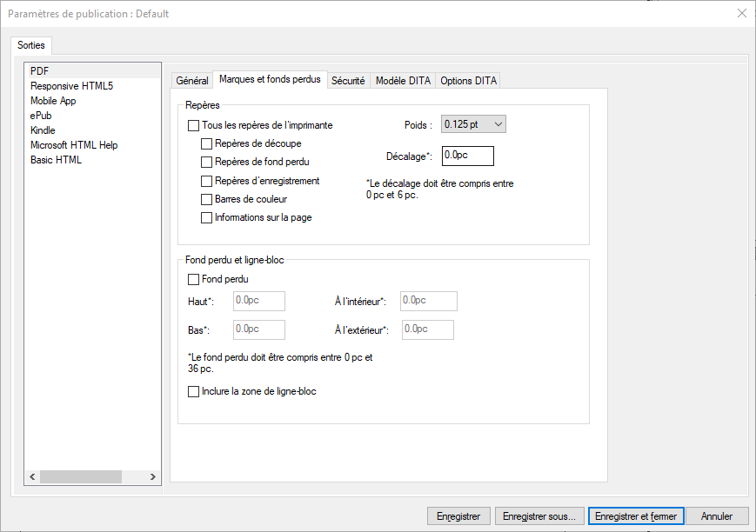Select Microsoft HTML Help output
The width and height of the screenshot is (756, 532).
tap(74, 145)
